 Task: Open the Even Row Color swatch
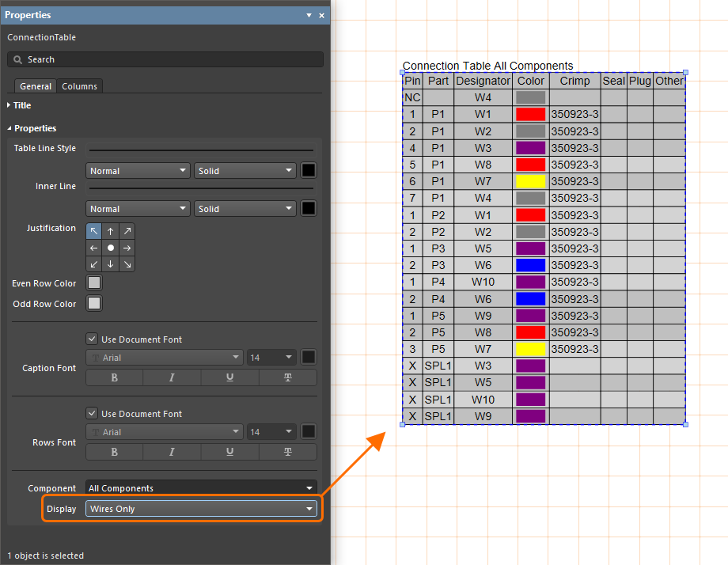tap(94, 282)
